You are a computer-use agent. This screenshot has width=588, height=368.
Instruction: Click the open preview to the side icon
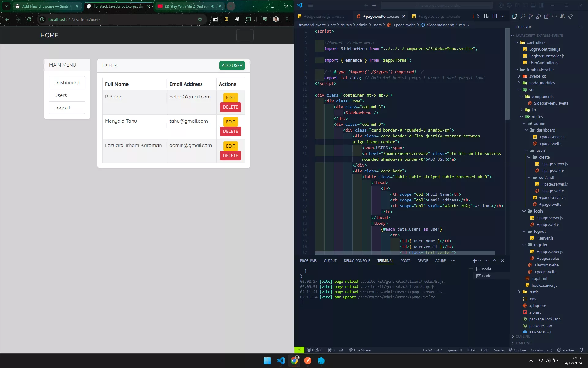click(487, 16)
